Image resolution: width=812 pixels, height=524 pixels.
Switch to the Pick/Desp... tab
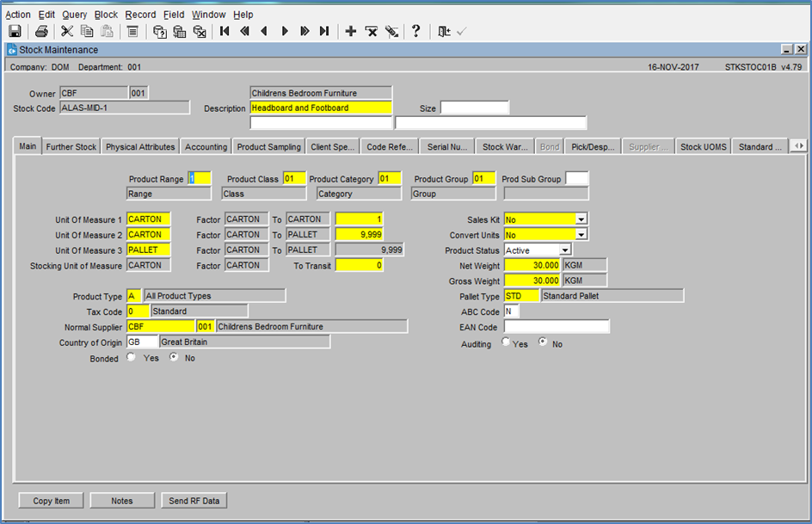click(x=593, y=147)
